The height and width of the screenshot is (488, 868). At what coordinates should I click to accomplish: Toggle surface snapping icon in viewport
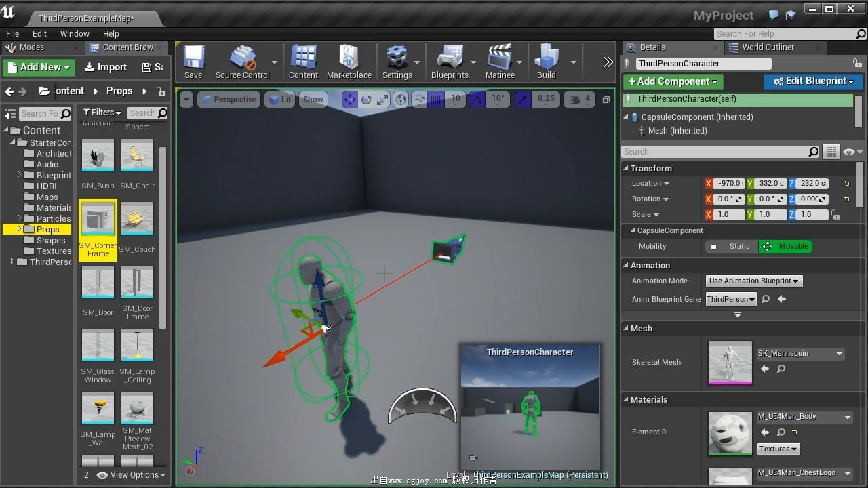(x=419, y=100)
